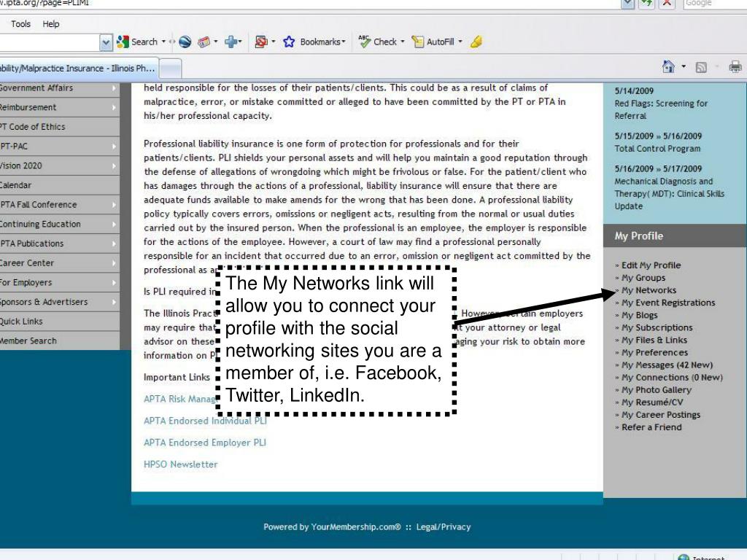Expand the PTA Fall Conference arrow
The image size is (747, 560).
114,205
